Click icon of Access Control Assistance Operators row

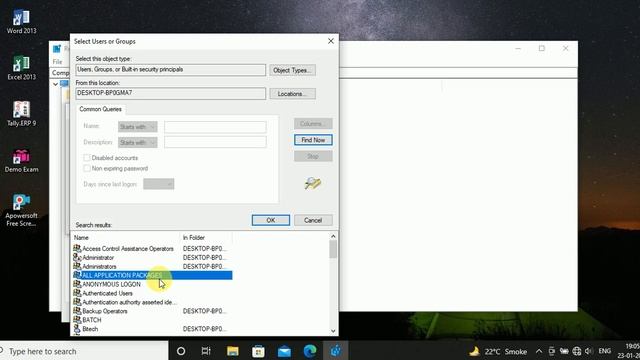(77, 248)
